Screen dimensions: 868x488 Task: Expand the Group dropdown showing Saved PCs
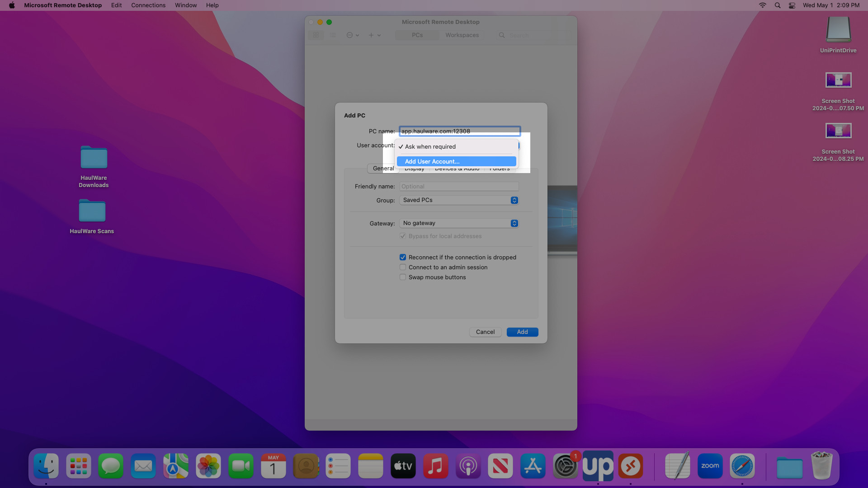(459, 200)
